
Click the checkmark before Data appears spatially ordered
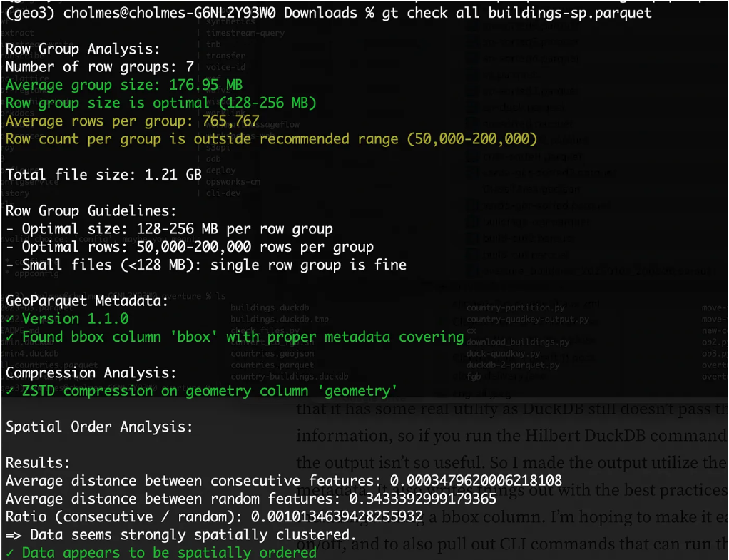pos(10,553)
